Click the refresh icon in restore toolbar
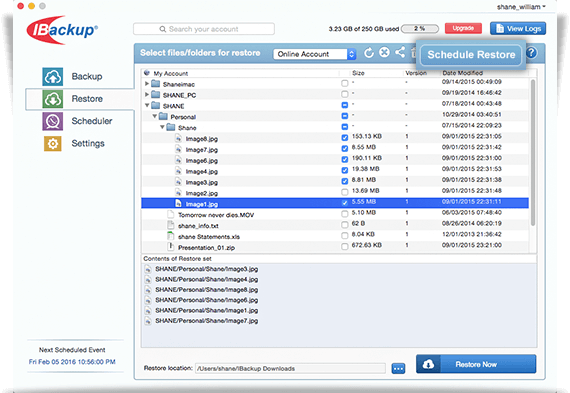 [x=369, y=53]
